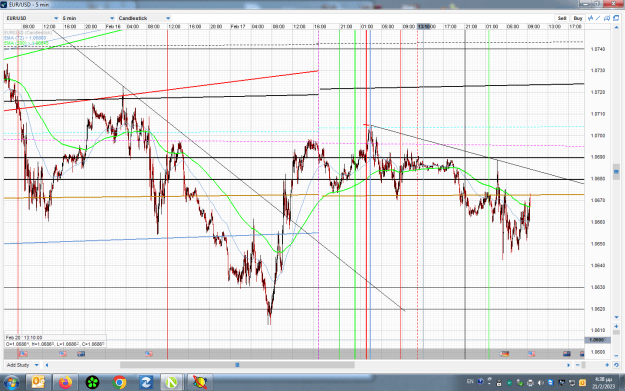Open the blue Z app in taskbar
The width and height of the screenshot is (625, 391).
coord(146,382)
